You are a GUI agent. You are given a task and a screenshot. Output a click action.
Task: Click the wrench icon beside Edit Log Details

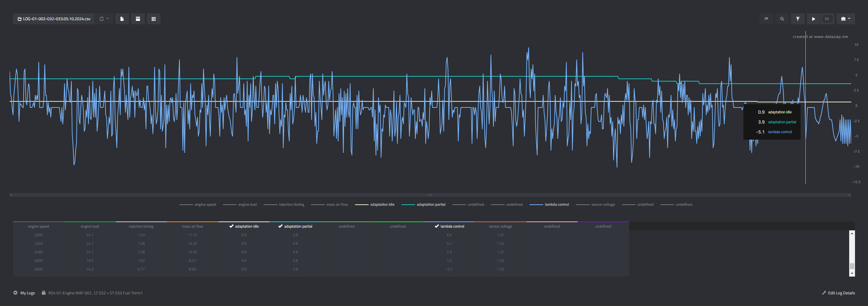point(824,293)
